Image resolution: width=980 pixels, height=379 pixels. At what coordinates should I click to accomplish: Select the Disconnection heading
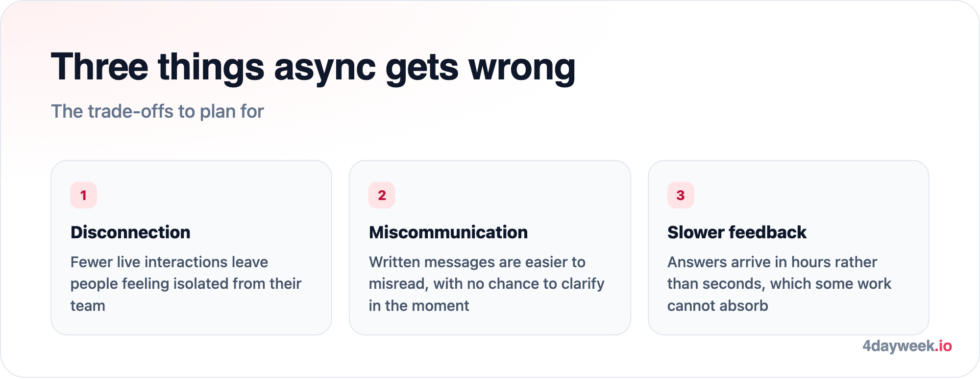coord(130,232)
